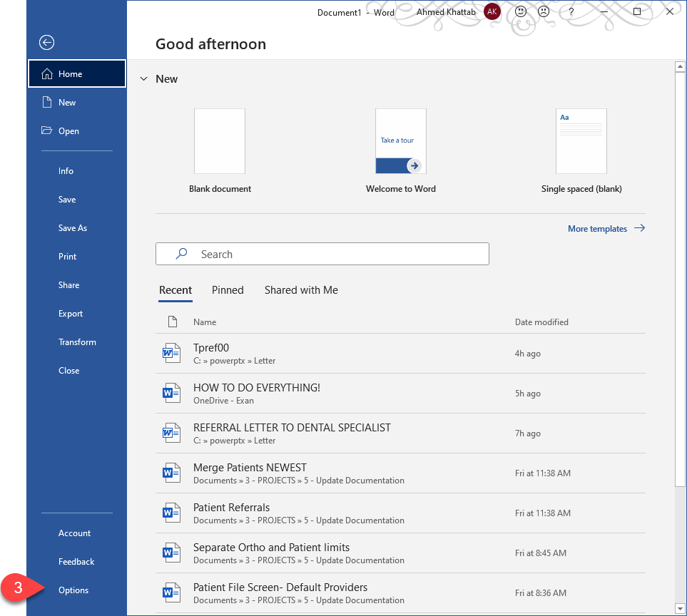Open Separate Ortho and Patient limits
Image resolution: width=687 pixels, height=616 pixels.
point(400,553)
